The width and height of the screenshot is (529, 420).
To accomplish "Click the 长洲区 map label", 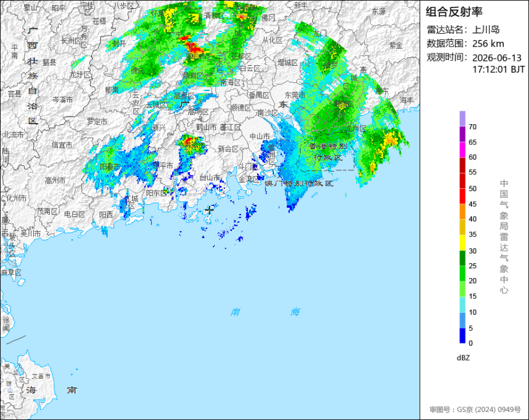I will (x=72, y=41).
